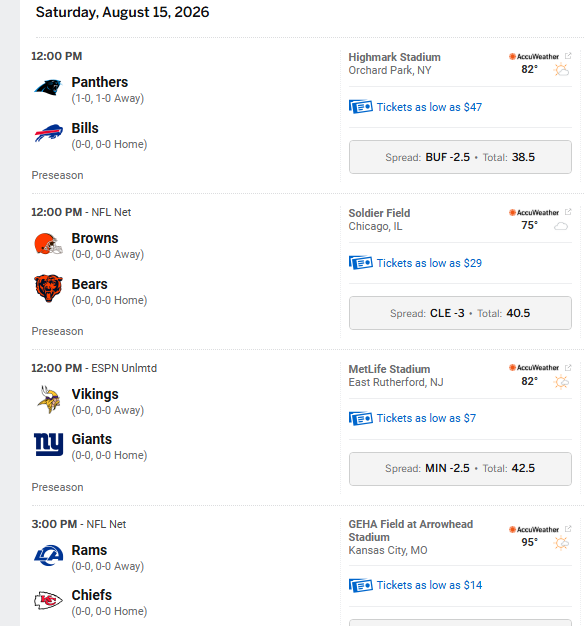Open AccuWeather external link for Highmark Stadium

point(568,56)
